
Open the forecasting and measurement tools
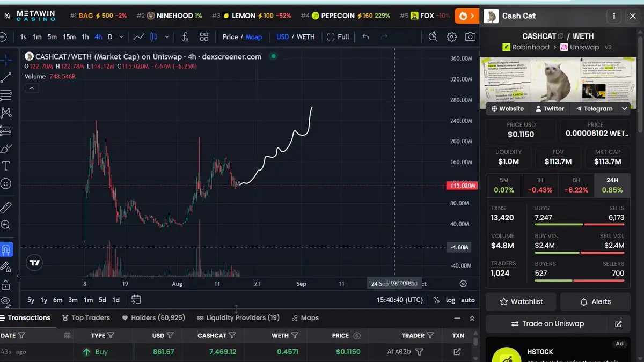tap(6, 130)
